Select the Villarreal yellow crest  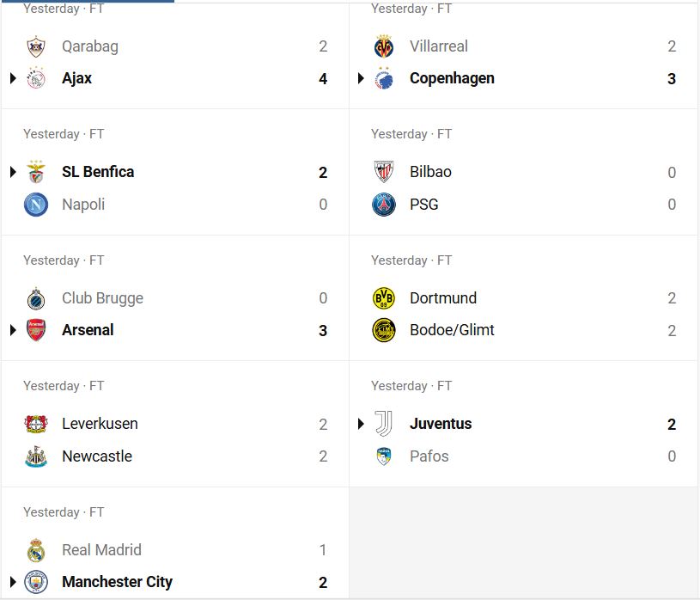(384, 46)
